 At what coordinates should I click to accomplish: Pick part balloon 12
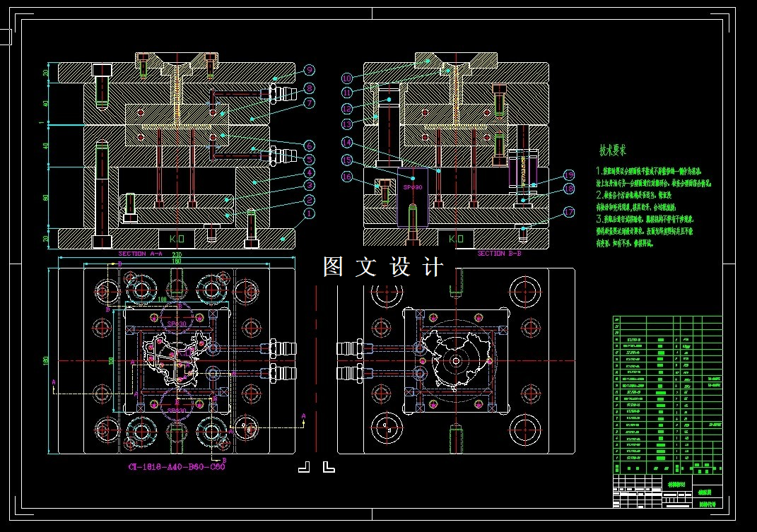click(x=347, y=109)
